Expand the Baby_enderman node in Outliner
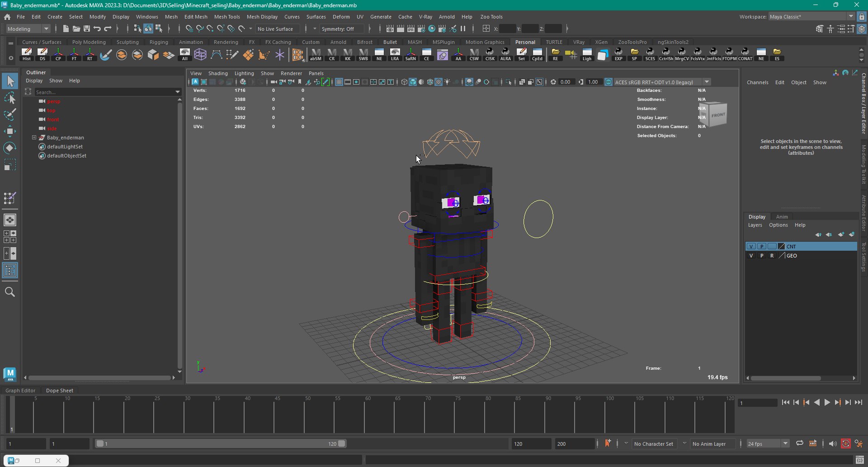 (34, 138)
